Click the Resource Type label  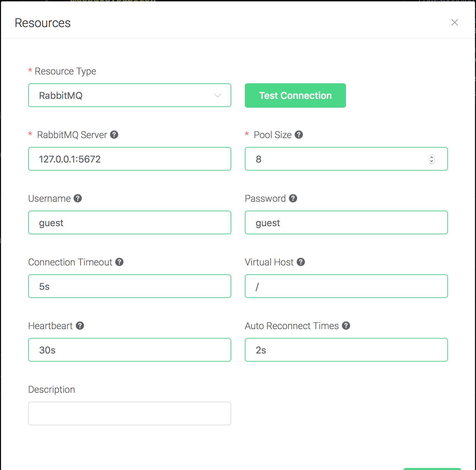tap(65, 71)
